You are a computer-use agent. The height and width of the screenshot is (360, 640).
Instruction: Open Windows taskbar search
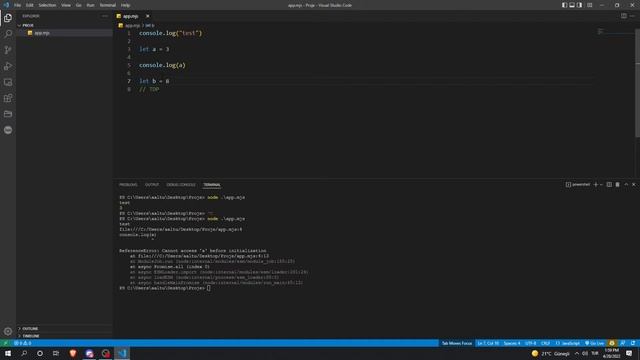coord(24,353)
